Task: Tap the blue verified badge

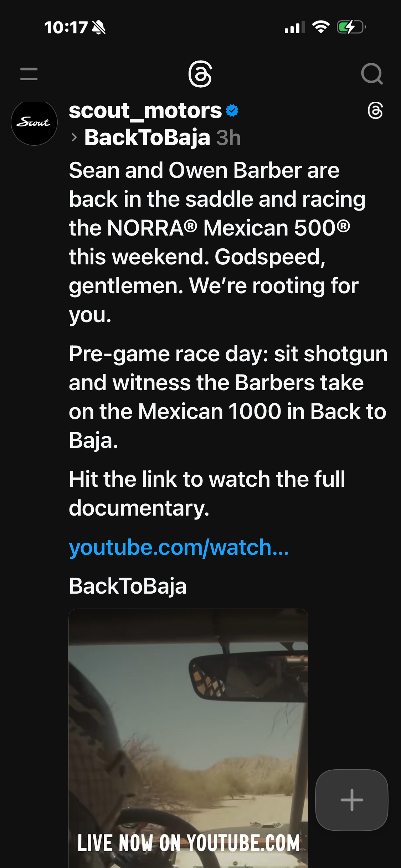Action: point(232,111)
